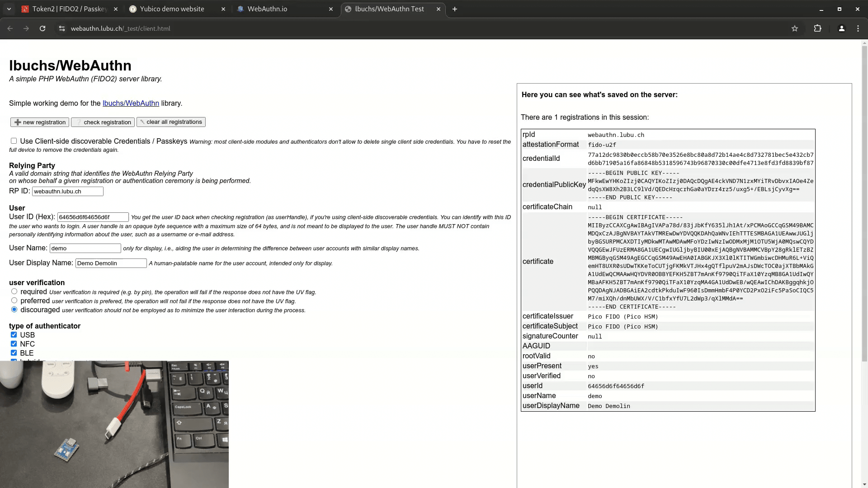Select required user verification
Image resolution: width=868 pixels, height=488 pixels.
tap(14, 291)
